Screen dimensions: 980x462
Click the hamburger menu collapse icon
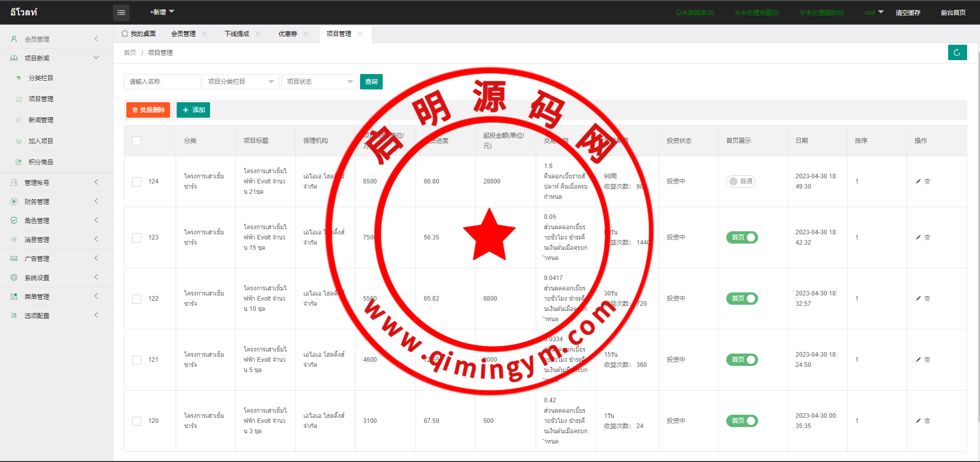click(121, 12)
